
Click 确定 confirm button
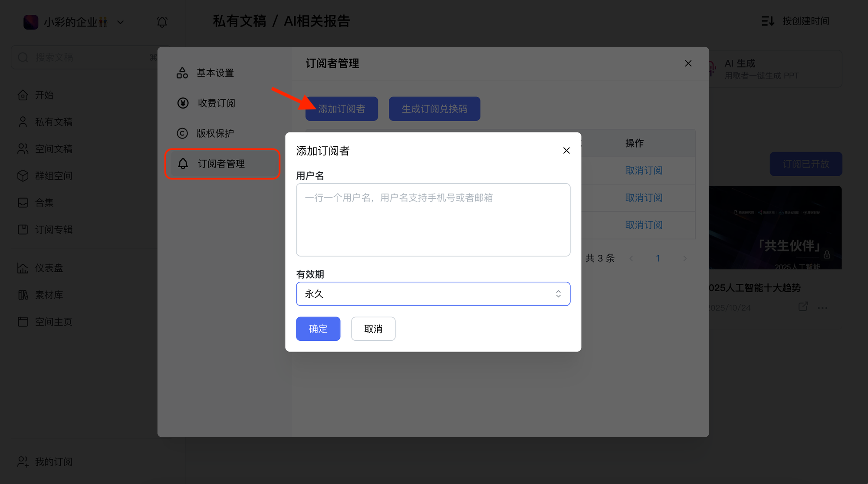318,329
